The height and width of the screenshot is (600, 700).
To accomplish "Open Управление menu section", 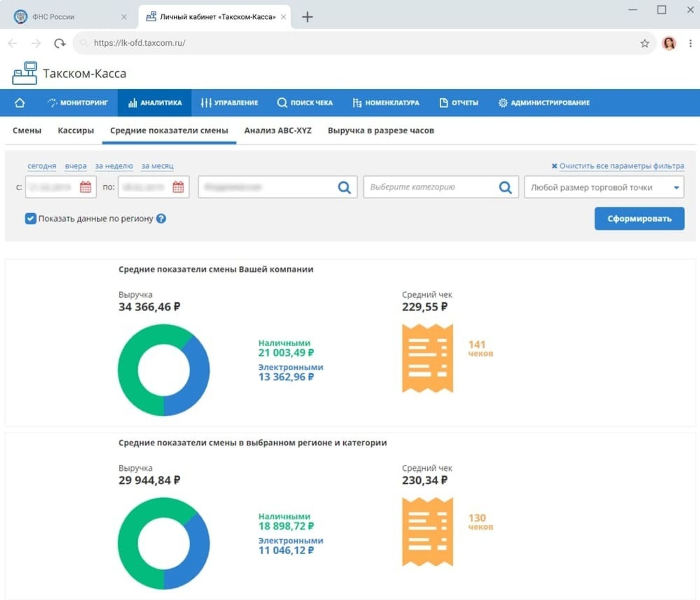I will point(229,103).
